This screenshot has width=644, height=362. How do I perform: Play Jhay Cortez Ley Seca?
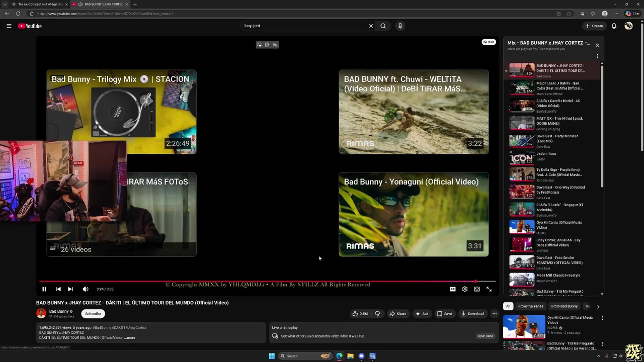point(553,245)
